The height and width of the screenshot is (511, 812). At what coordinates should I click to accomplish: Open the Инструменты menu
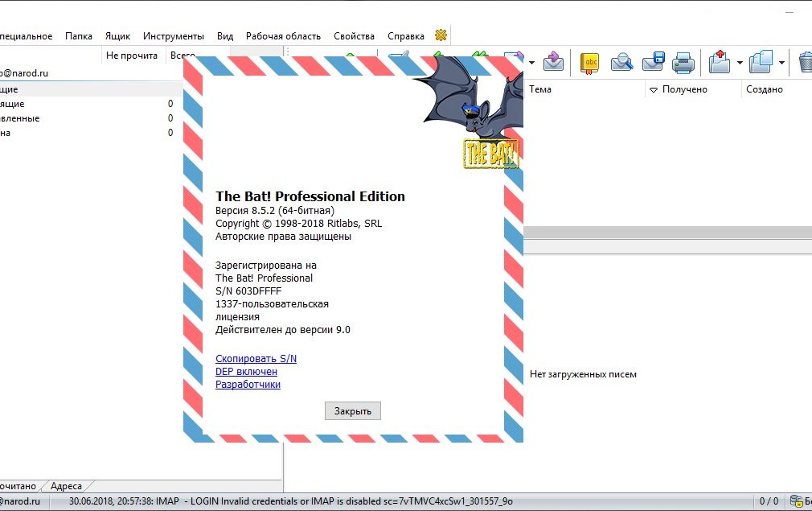coord(174,36)
